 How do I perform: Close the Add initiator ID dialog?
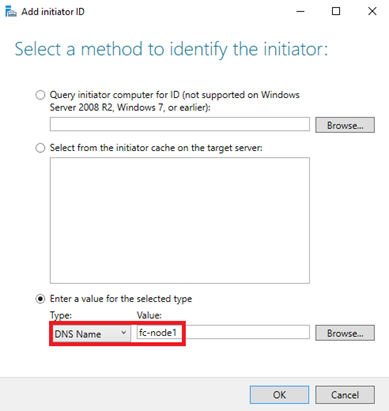click(x=372, y=12)
